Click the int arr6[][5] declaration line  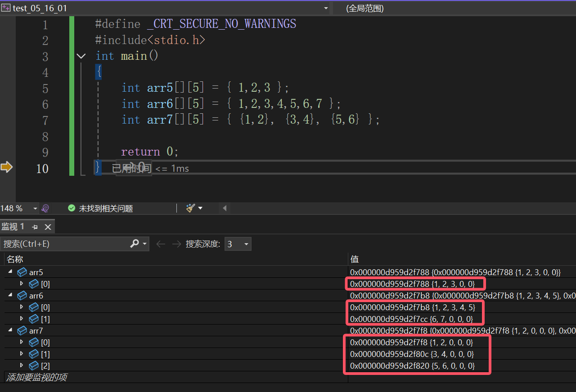[x=231, y=104]
